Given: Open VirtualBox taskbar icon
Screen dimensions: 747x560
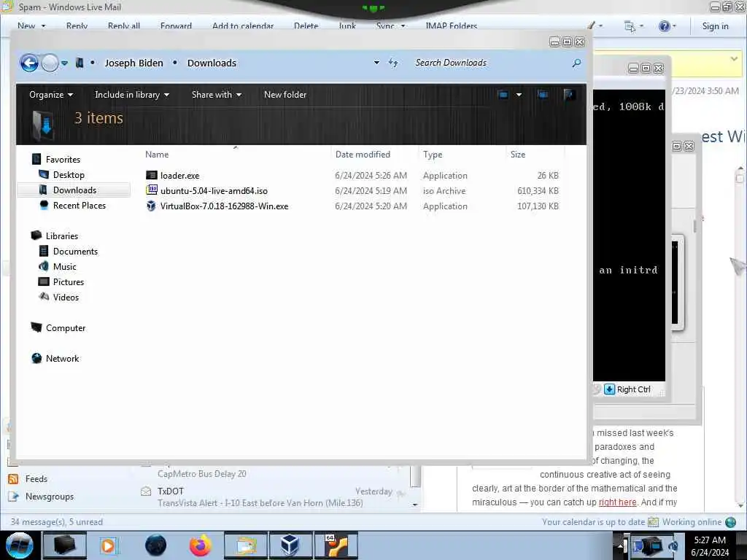Looking at the screenshot, I should point(290,545).
